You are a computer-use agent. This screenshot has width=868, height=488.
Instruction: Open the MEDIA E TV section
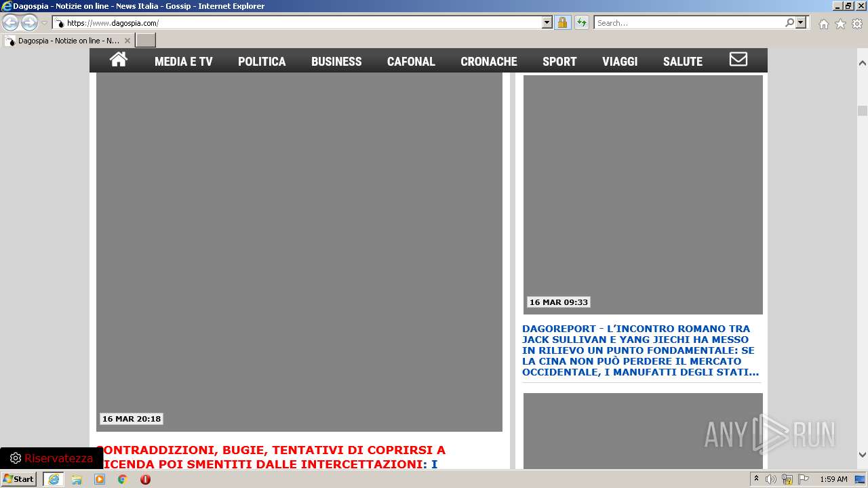[x=184, y=61]
